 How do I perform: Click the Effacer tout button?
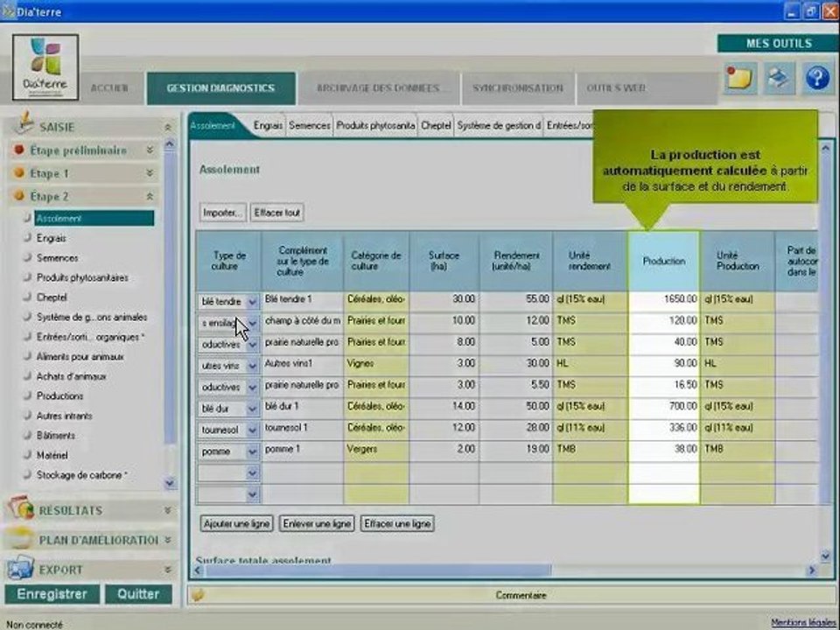coord(277,213)
